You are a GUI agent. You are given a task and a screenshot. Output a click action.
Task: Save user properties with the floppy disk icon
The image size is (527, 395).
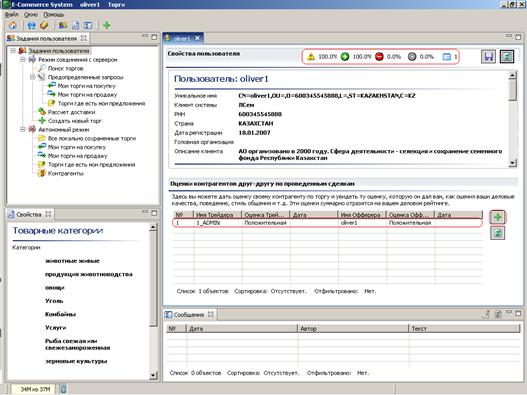488,56
